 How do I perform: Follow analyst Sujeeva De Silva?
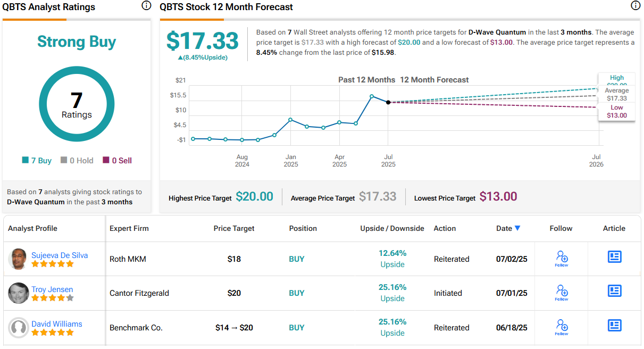click(x=562, y=259)
